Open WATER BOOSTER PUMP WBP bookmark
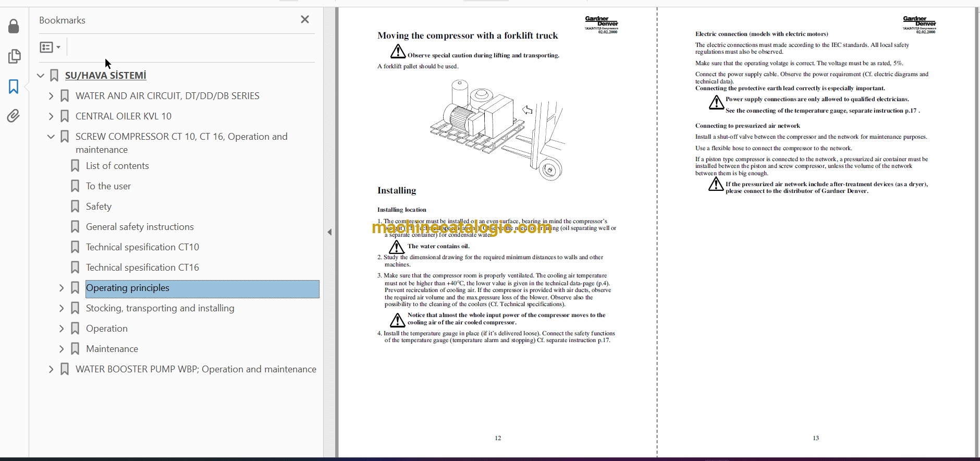The image size is (980, 461). (196, 369)
